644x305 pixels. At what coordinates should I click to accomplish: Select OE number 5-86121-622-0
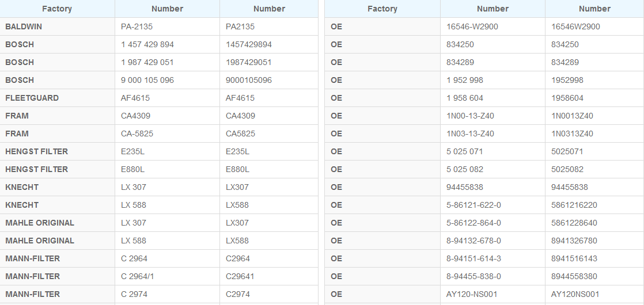(x=473, y=205)
